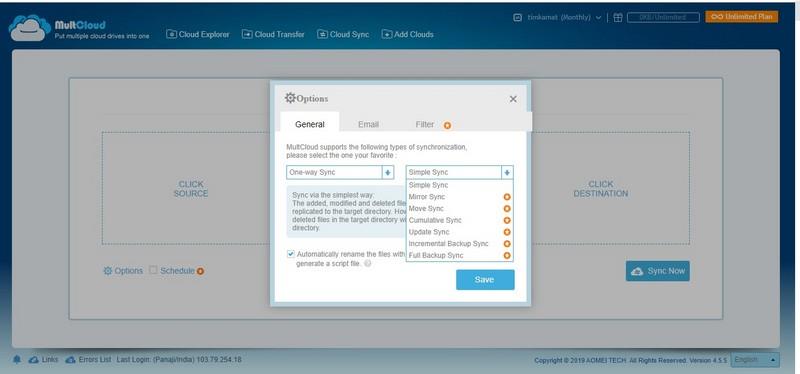Click the gift box icon in header
800x374 pixels.
tap(618, 17)
